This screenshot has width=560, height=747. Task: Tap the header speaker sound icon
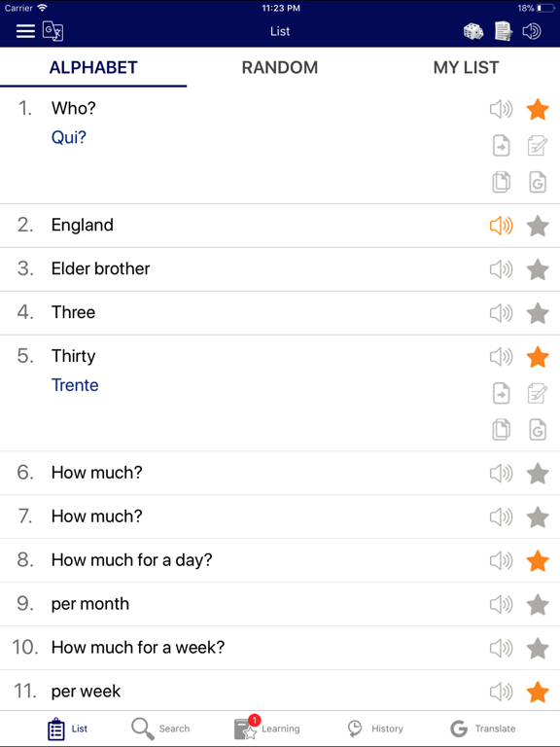[532, 31]
